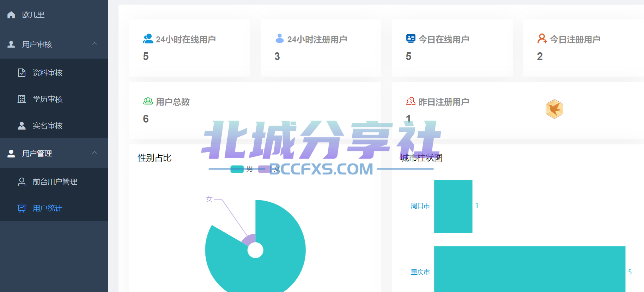Collapse the 用户管理 menu chevron
The image size is (644, 292).
(95, 153)
